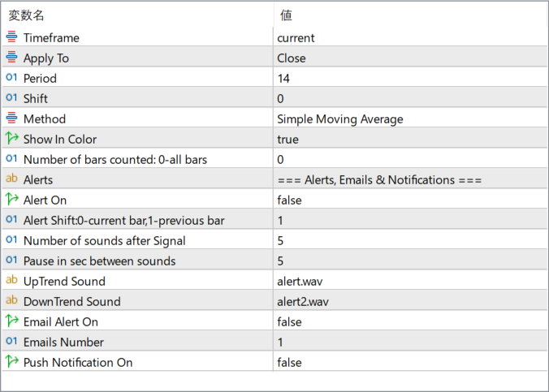Click the 'ab' icon beside UpTrend Sound
This screenshot has height=392, width=549.
click(11, 280)
